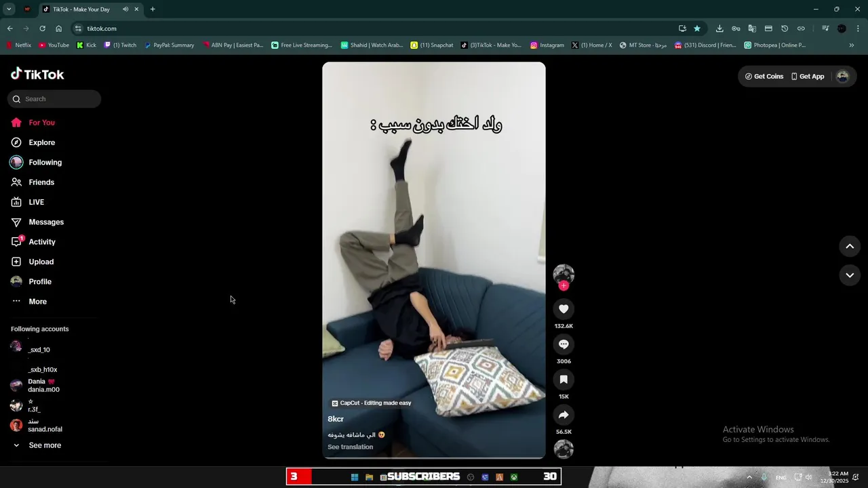Click the TikTok logo
This screenshot has width=868, height=488.
(37, 74)
